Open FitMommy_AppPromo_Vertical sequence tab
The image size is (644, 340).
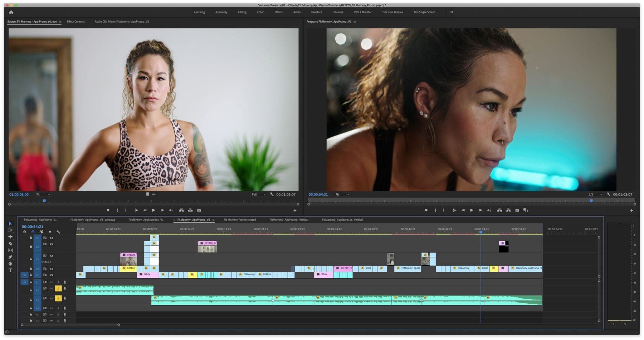pyautogui.click(x=289, y=220)
